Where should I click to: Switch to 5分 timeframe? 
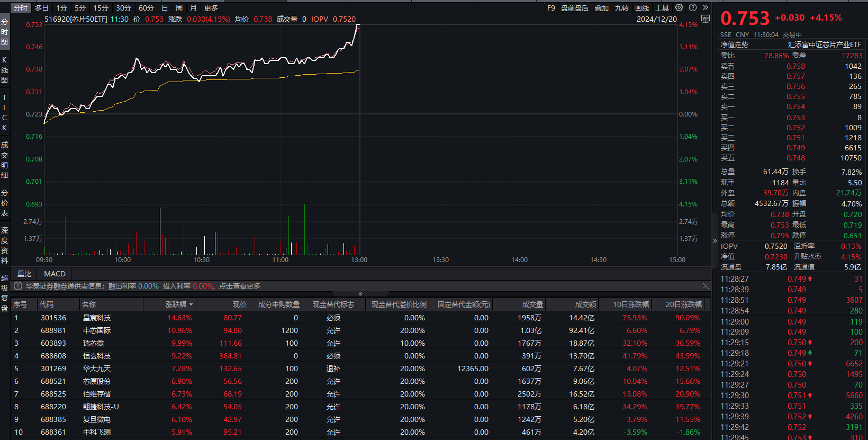[80, 8]
